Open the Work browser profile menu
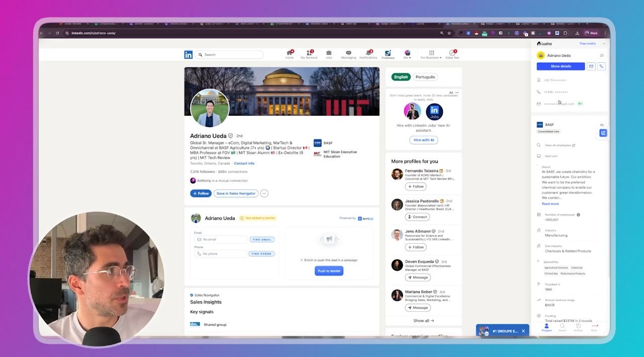This screenshot has height=357, width=644. tap(591, 33)
